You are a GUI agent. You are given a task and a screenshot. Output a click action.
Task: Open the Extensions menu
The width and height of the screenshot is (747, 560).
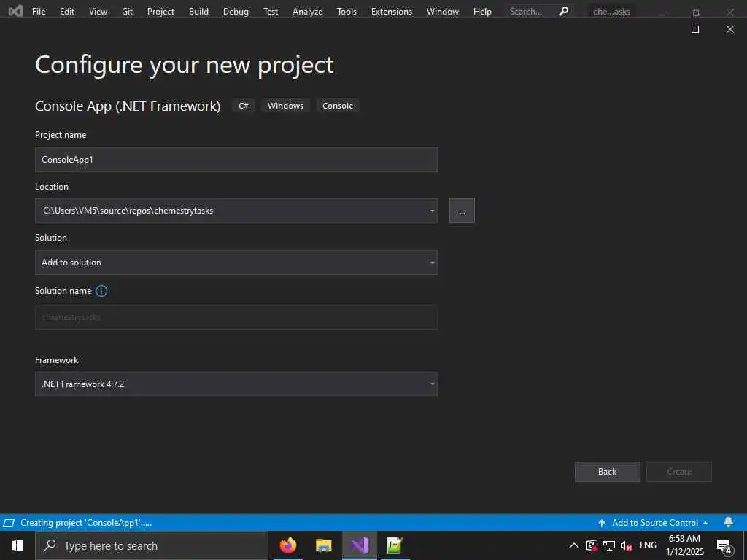click(392, 12)
